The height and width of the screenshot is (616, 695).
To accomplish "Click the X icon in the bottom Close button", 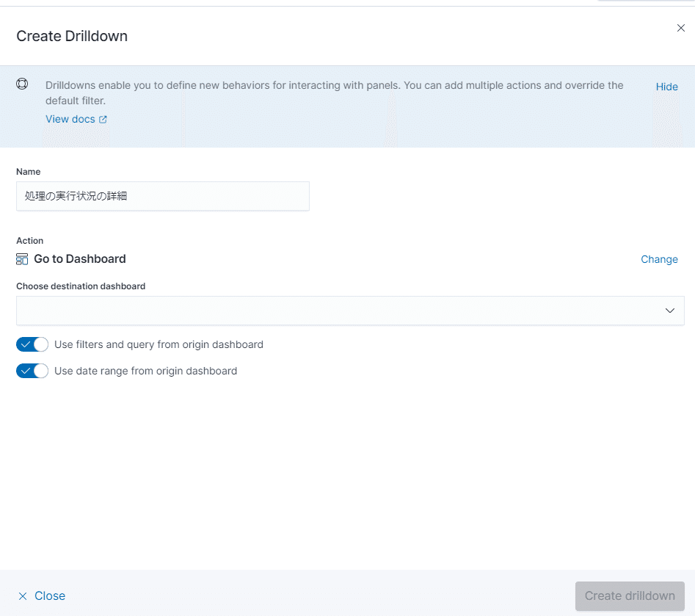I will tap(23, 596).
